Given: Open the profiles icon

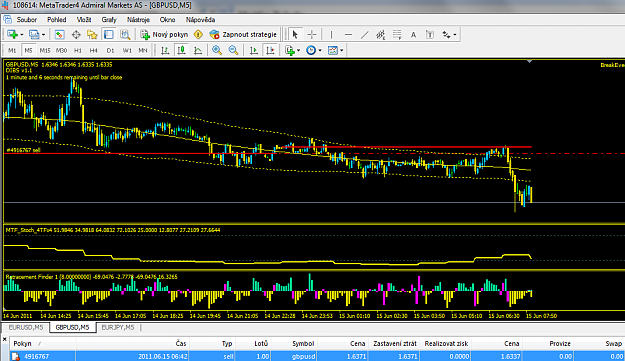Looking at the screenshot, I should tap(34, 35).
